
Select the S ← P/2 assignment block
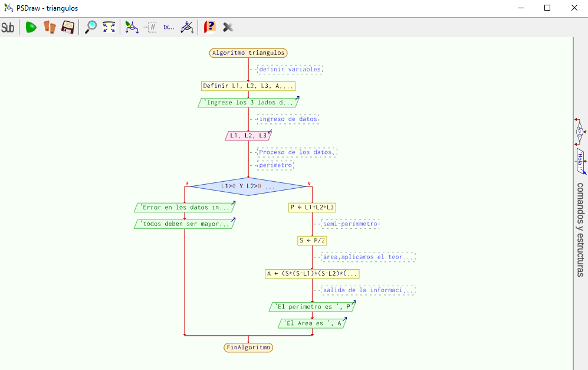312,240
